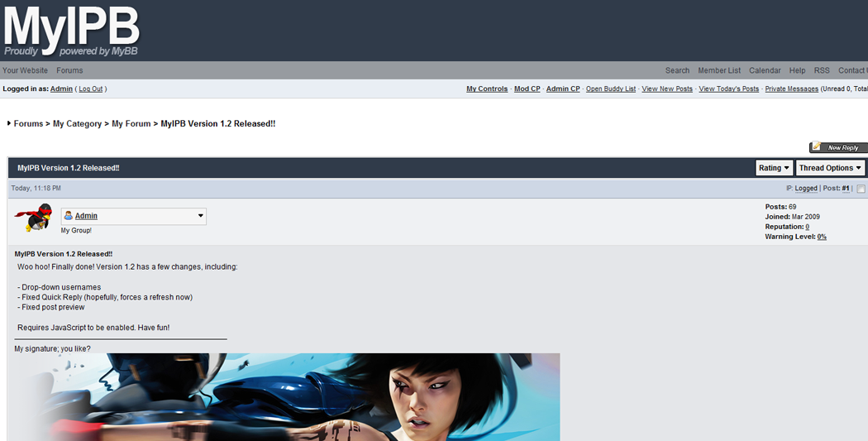868x441 pixels.
Task: Click the Admin link after 'Logged in as'
Action: (x=61, y=89)
